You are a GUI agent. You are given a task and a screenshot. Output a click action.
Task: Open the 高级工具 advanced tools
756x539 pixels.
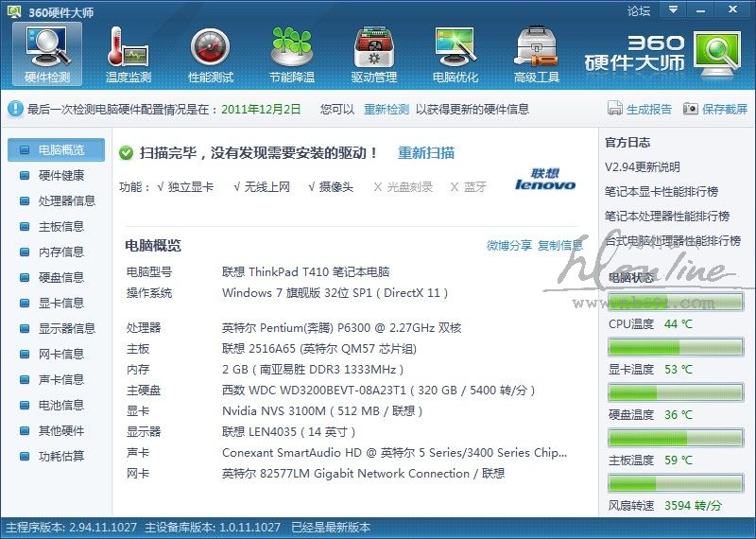(x=536, y=54)
